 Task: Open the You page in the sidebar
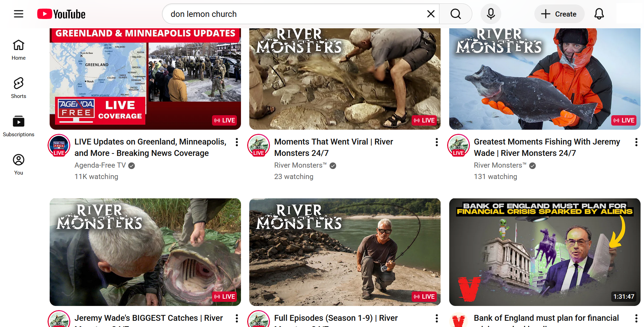tap(19, 165)
